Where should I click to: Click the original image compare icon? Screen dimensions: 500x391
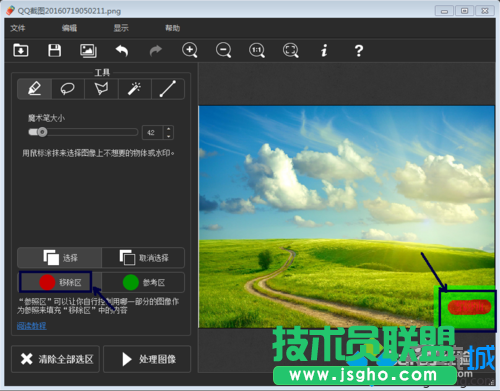click(88, 51)
